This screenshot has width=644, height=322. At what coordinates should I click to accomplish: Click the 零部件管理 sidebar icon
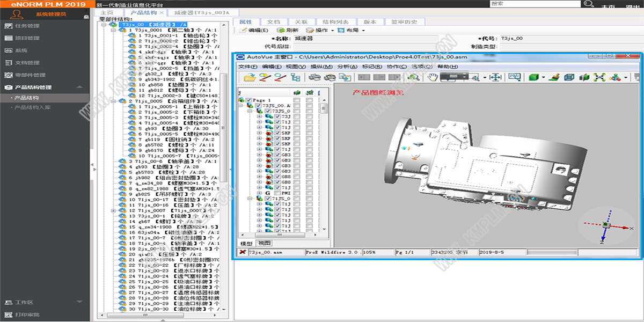[x=8, y=75]
